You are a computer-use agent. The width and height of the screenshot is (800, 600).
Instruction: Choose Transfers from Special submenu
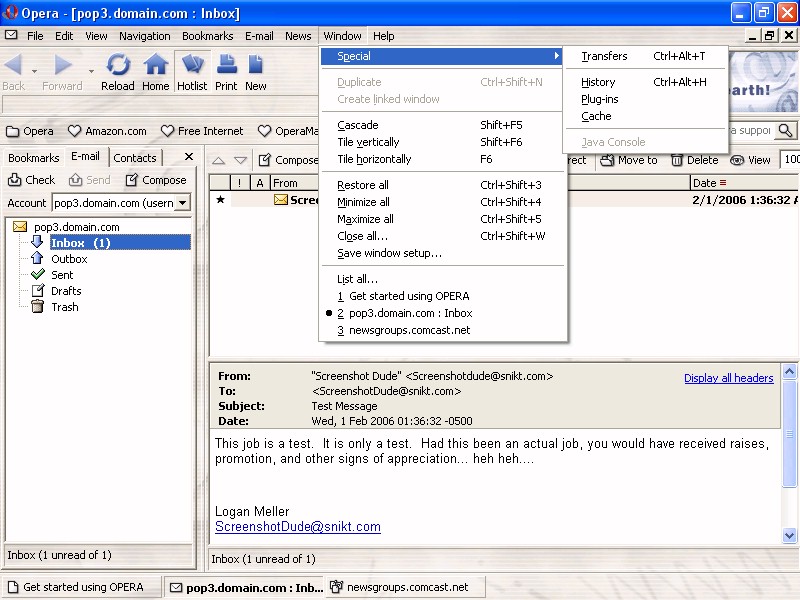click(604, 56)
